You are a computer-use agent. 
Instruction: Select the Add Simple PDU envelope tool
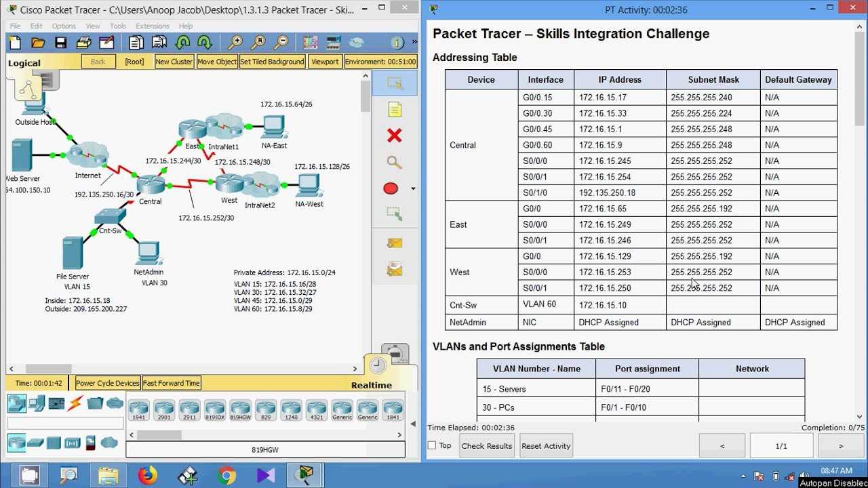point(394,243)
